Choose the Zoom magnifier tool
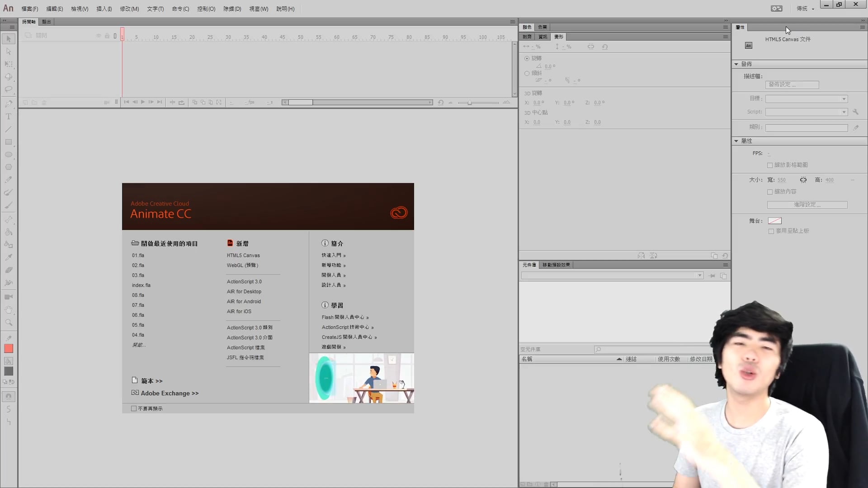868x488 pixels. click(8, 323)
